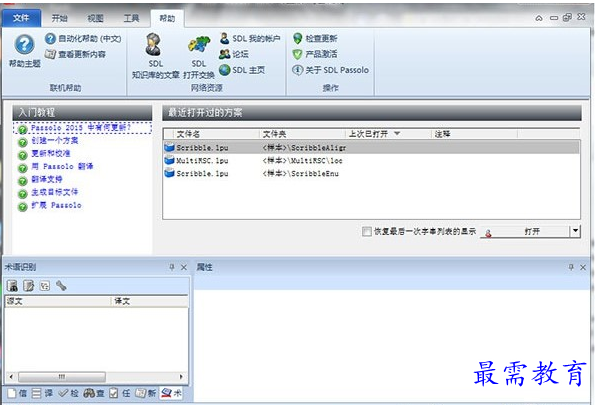This screenshot has width=595, height=405.
Task: Show 关于 SDL Passolo about dialog
Action: point(331,70)
